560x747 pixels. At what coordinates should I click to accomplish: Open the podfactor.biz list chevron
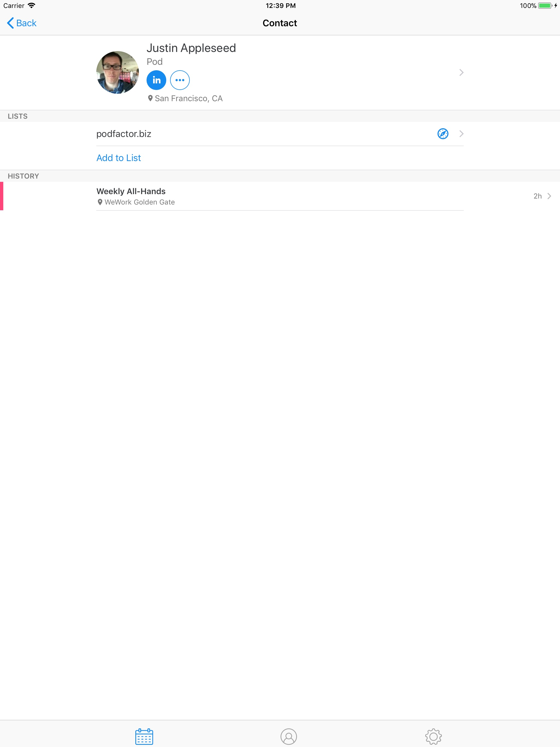(461, 134)
